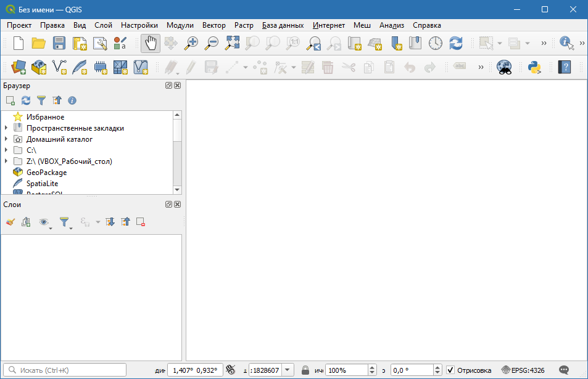Close the Браузер panel

[x=178, y=86]
